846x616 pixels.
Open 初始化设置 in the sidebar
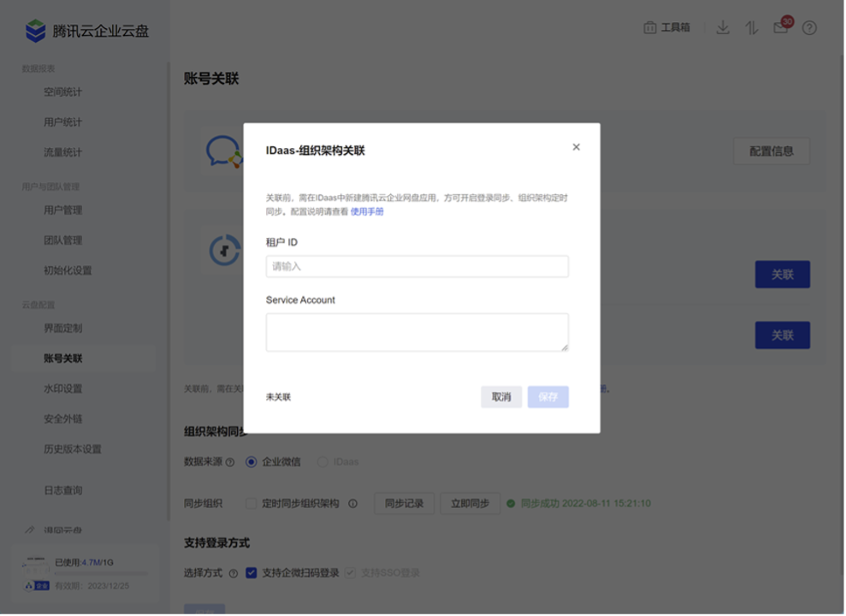pos(68,270)
